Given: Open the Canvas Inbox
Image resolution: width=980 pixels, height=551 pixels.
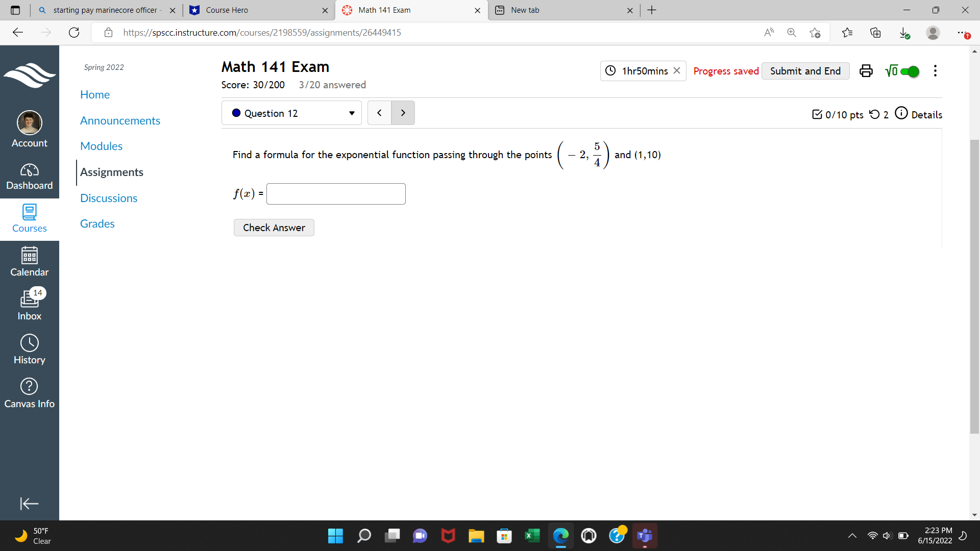Looking at the screenshot, I should click(x=29, y=306).
